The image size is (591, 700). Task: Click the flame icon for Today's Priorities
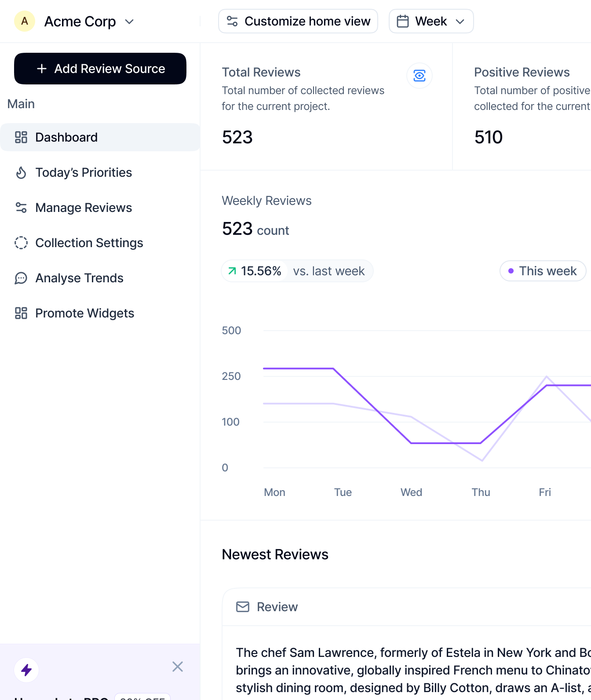(x=21, y=172)
